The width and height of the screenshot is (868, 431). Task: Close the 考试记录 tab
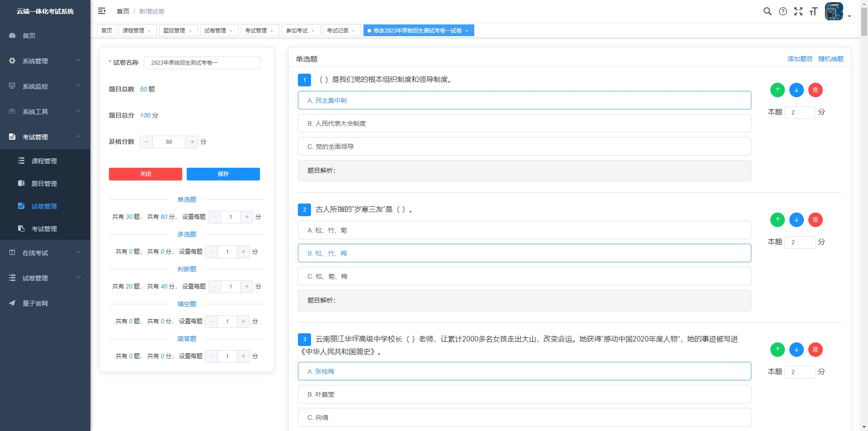tap(354, 31)
